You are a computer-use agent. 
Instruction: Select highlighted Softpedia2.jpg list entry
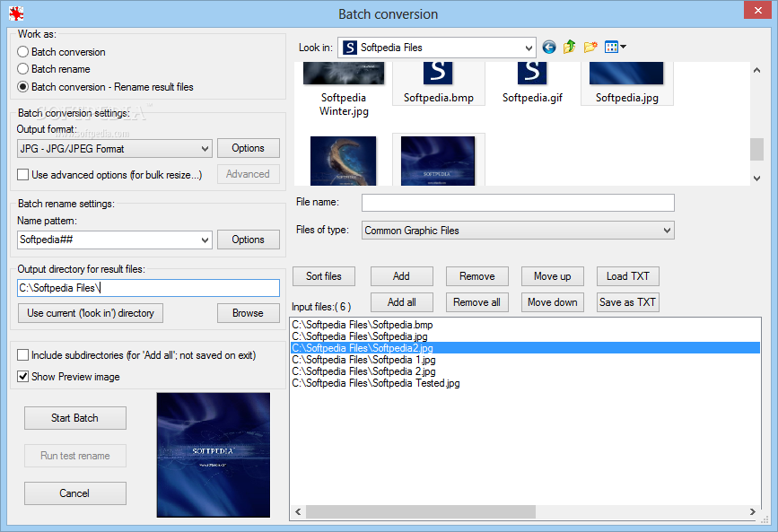(525, 348)
